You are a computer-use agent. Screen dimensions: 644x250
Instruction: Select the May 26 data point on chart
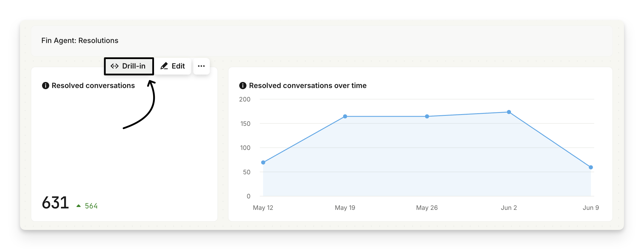coord(427,116)
